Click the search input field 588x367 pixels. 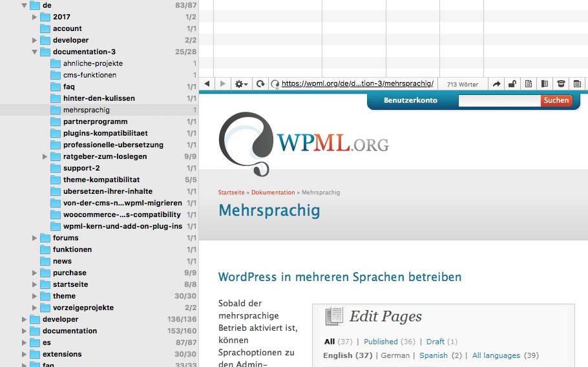point(499,101)
